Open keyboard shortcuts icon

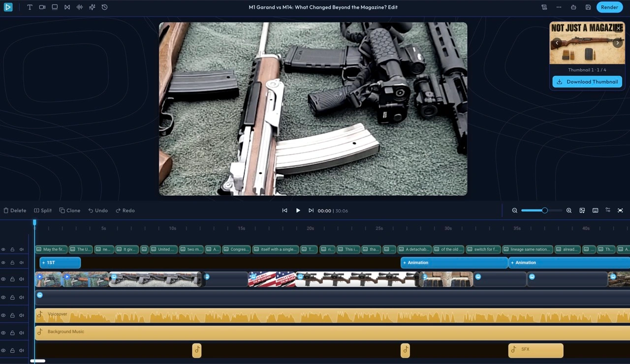(x=596, y=211)
